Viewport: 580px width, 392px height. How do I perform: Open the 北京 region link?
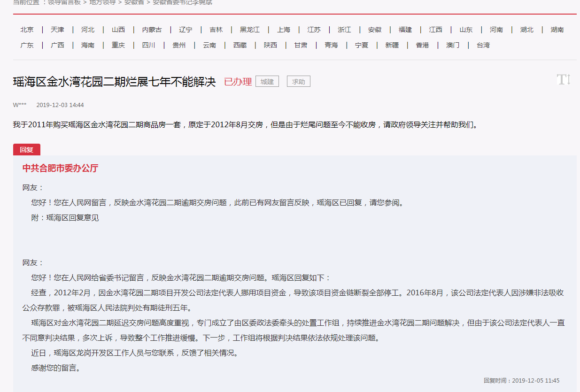(x=27, y=30)
